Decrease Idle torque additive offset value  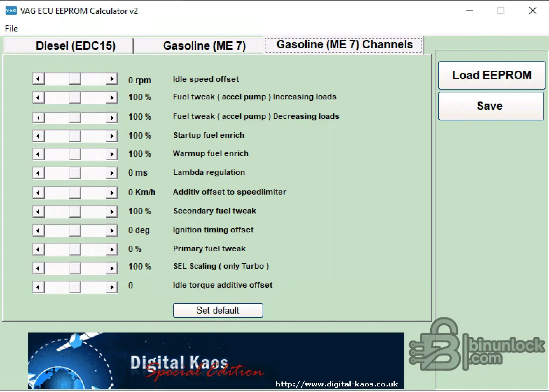(x=39, y=287)
